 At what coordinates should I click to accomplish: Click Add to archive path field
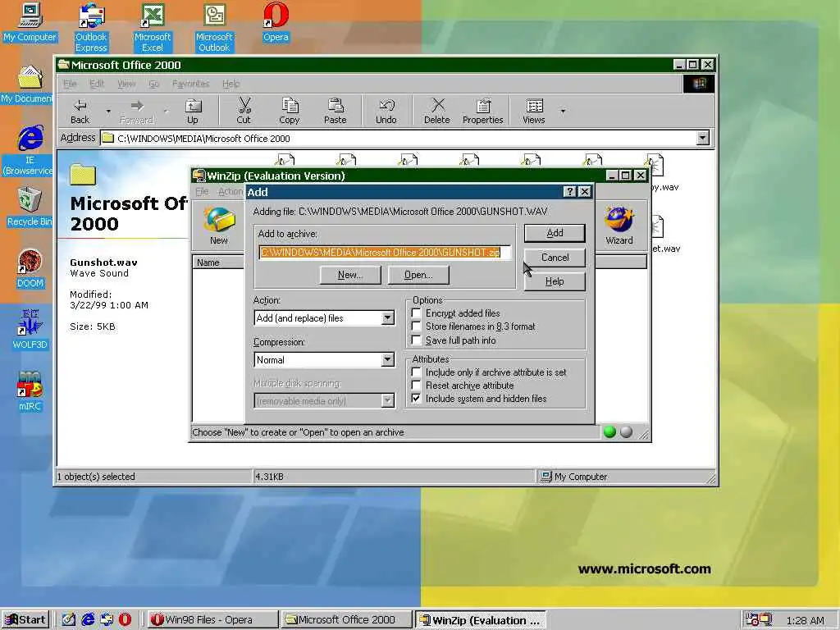385,253
